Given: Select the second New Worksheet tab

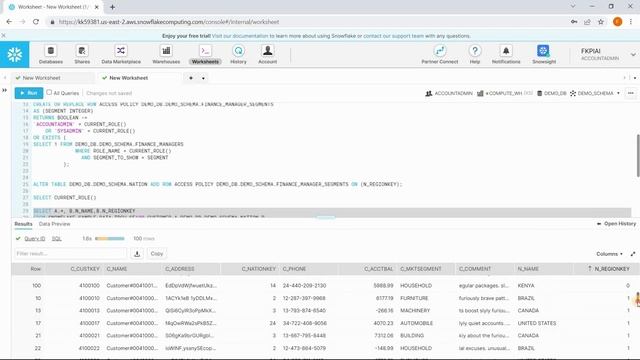Looking at the screenshot, I should (129, 78).
